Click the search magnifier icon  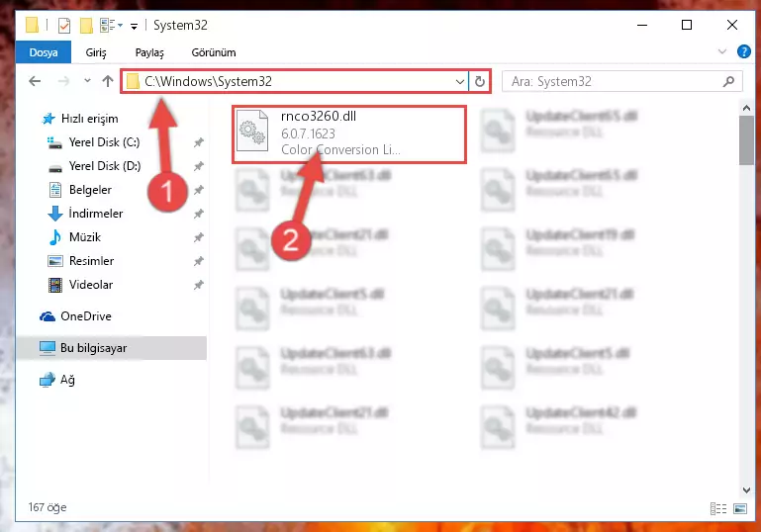[x=728, y=81]
